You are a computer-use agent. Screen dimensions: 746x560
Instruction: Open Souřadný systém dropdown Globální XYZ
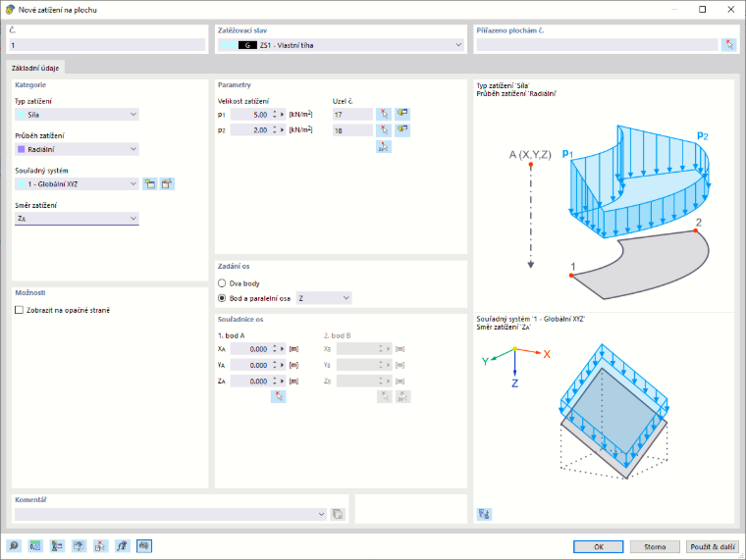tap(77, 184)
